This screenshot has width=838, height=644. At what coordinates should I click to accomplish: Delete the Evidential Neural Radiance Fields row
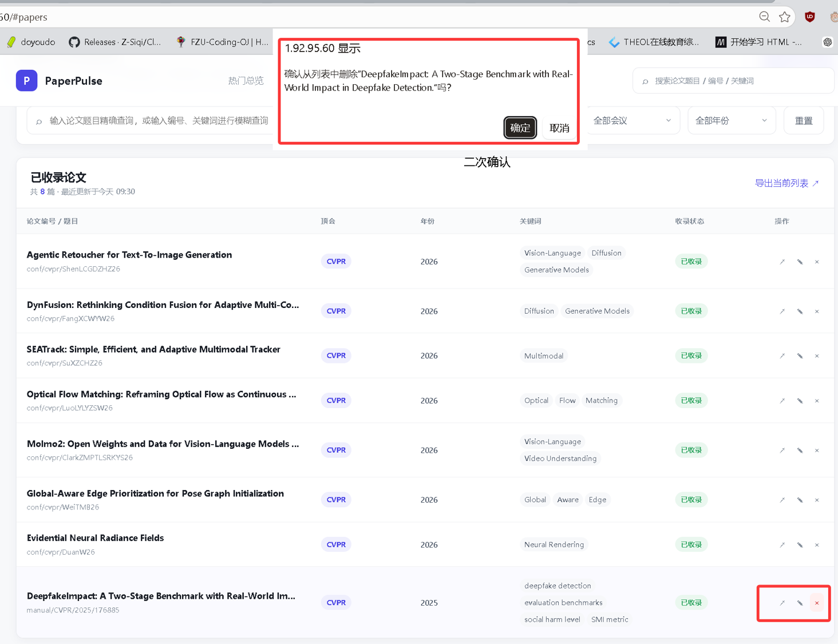[817, 545]
